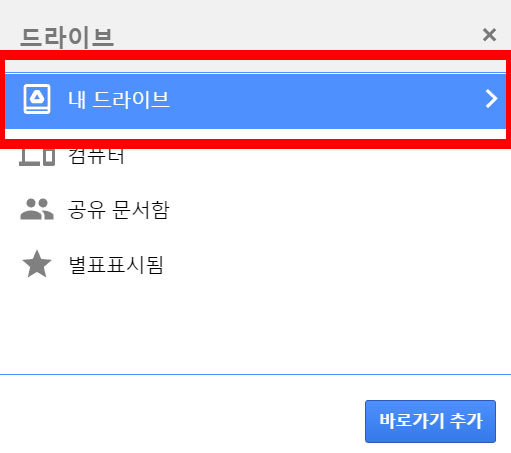Click the 컴퓨터 devices icon
This screenshot has height=453, width=511.
click(x=37, y=157)
